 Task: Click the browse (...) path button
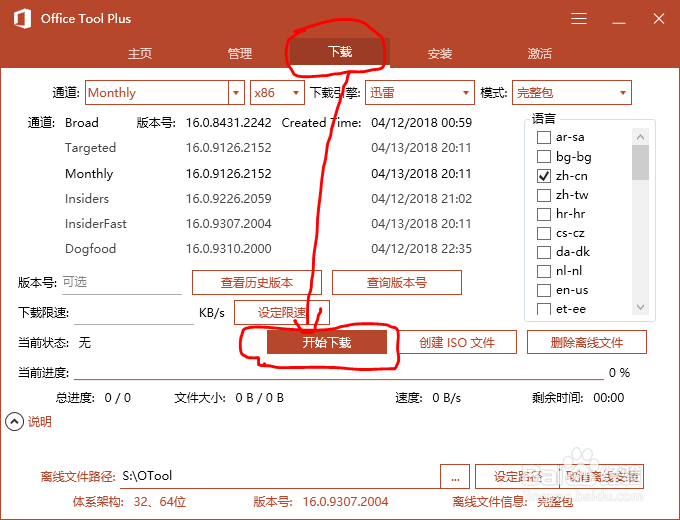pyautogui.click(x=455, y=477)
